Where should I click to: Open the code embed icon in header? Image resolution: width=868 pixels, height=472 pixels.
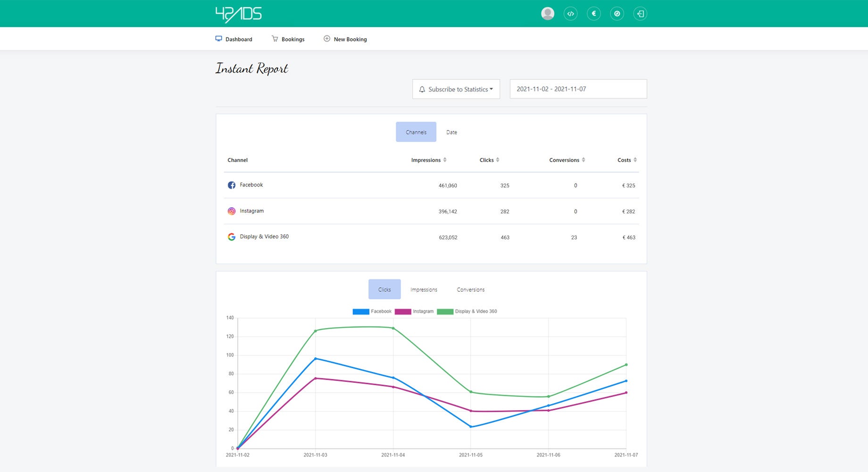click(571, 14)
